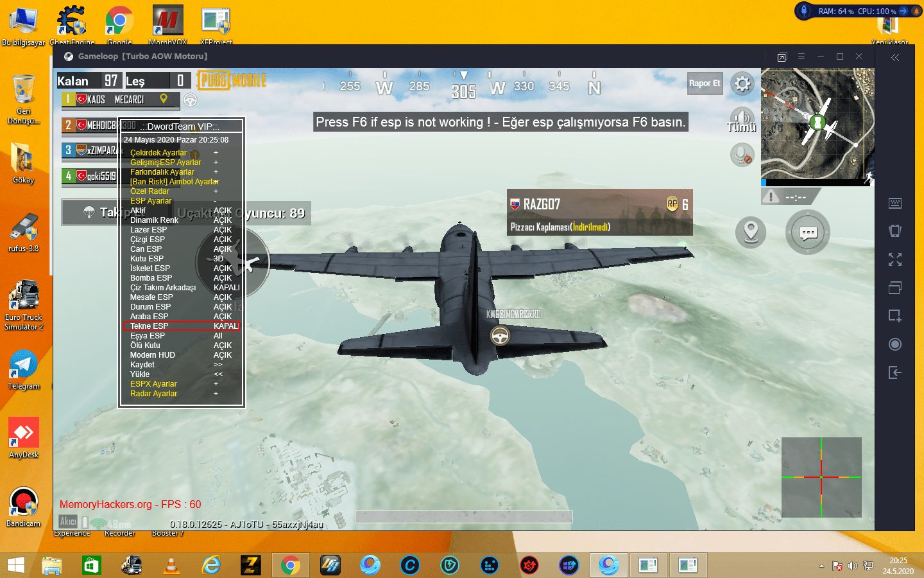The image size is (924, 578).
Task: Toggle Bomba ESP setting
Action: coord(182,278)
